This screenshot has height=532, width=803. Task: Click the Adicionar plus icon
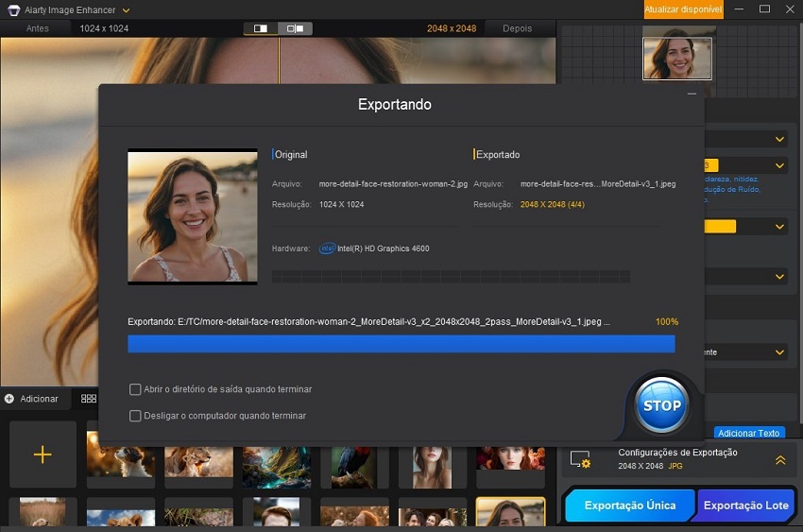click(9, 399)
